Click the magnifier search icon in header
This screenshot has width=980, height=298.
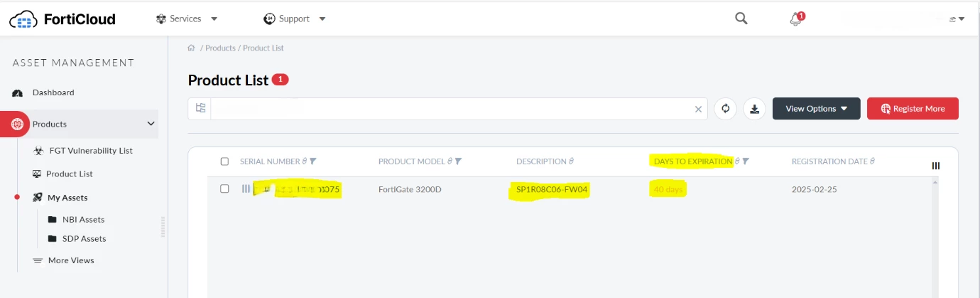point(741,18)
